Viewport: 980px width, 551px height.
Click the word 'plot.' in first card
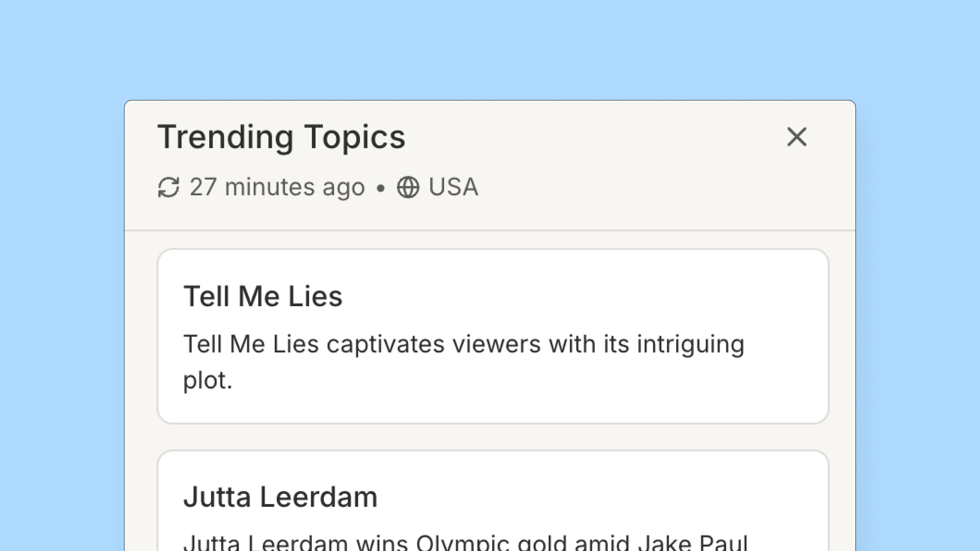point(208,380)
